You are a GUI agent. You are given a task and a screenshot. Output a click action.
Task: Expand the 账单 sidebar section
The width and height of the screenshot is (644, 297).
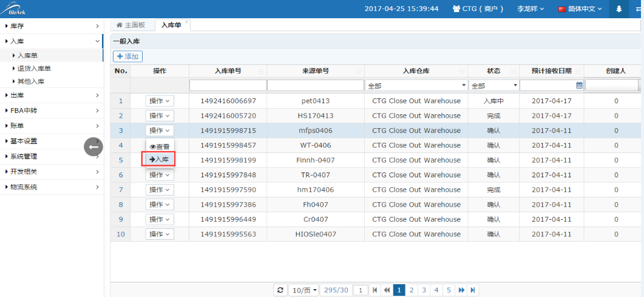pos(52,126)
